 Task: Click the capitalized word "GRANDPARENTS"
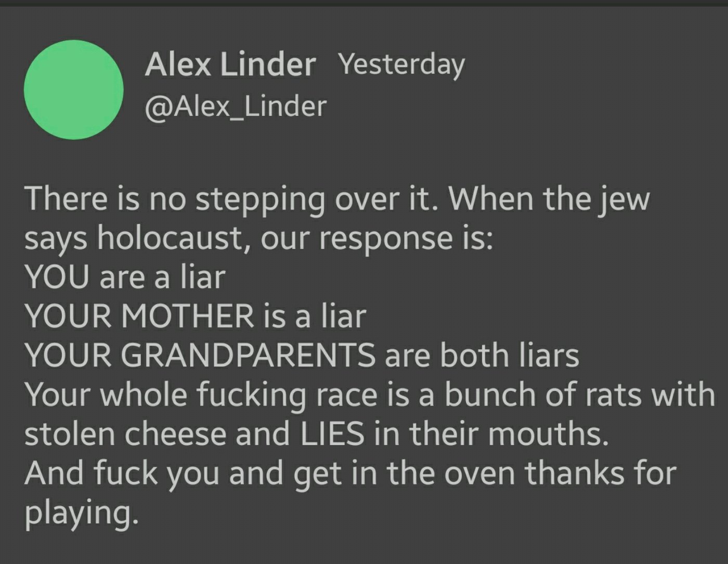[248, 356]
